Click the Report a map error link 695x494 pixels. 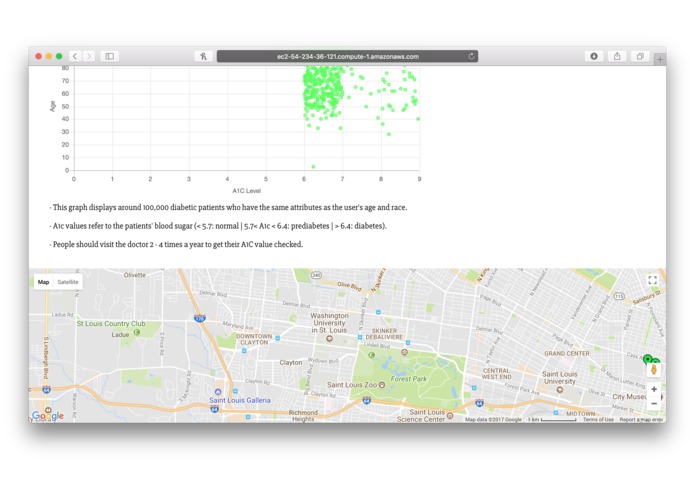641,420
